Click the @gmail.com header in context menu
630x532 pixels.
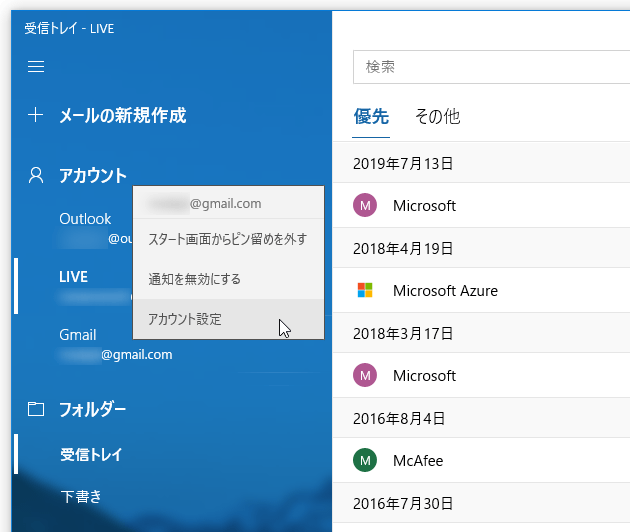click(x=228, y=203)
